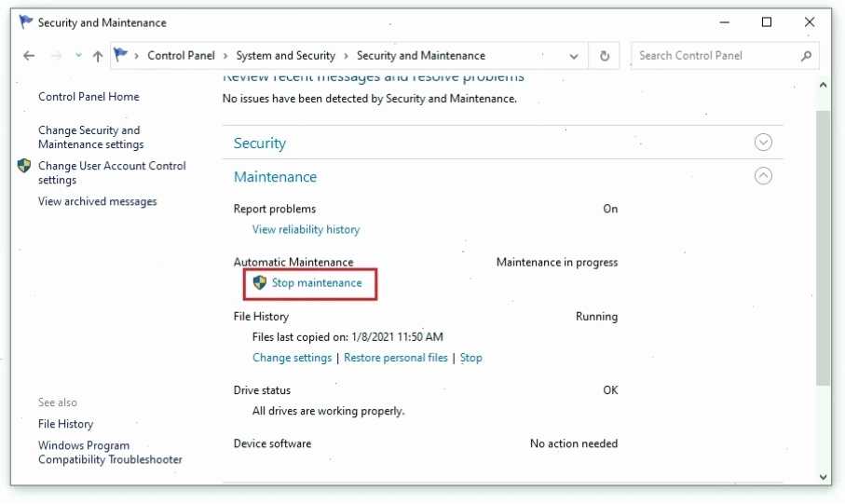Open Windows Program Compatibility Troubleshooter
This screenshot has height=504, width=845.
tap(110, 452)
